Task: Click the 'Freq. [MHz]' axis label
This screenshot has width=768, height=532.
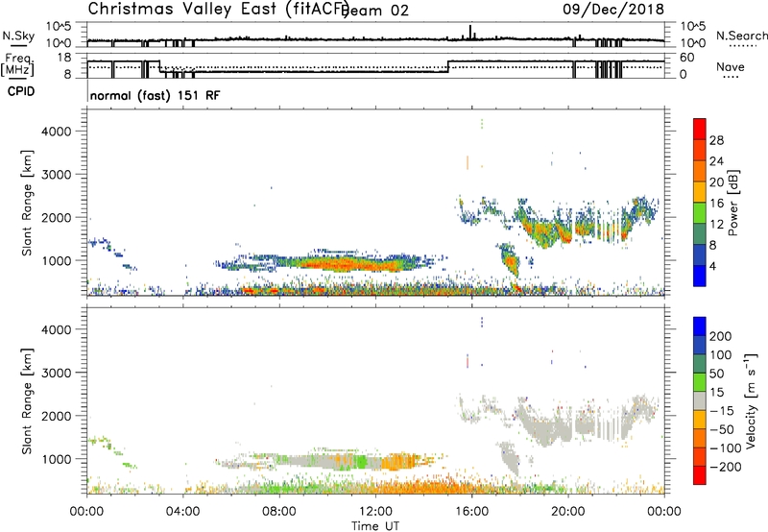Action: [17, 64]
